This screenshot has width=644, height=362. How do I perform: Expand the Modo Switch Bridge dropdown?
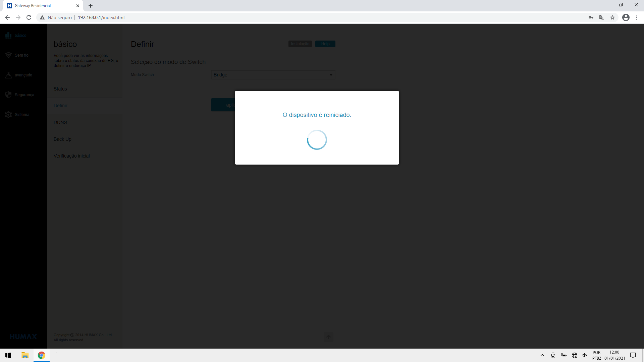pos(273,75)
